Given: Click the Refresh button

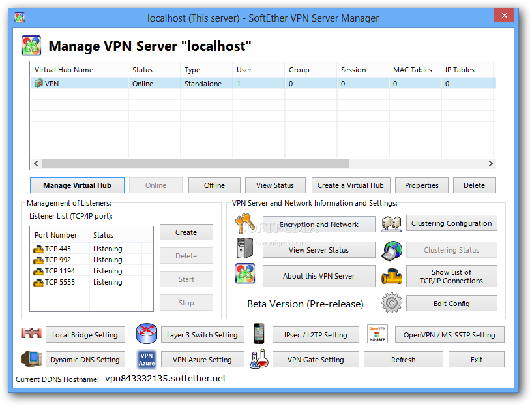Looking at the screenshot, I should (404, 360).
